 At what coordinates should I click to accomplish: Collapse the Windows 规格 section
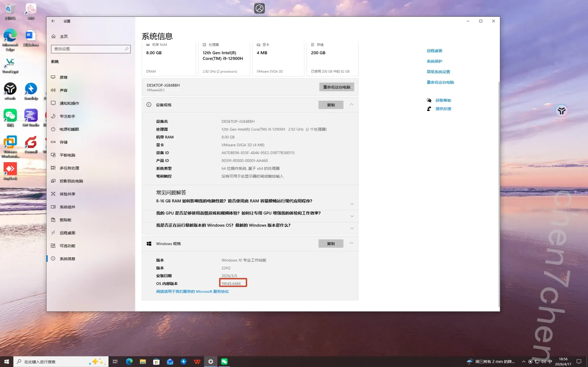point(351,243)
